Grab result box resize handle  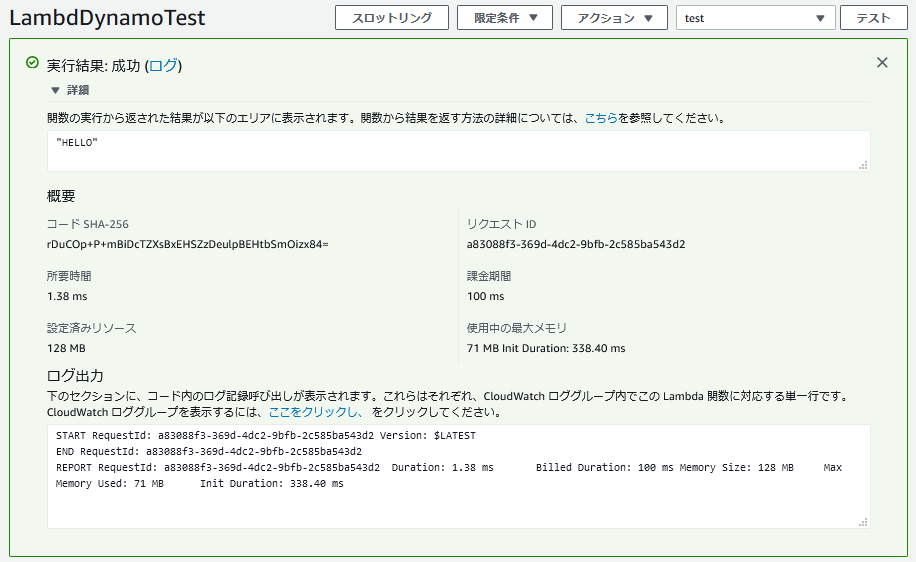(863, 165)
